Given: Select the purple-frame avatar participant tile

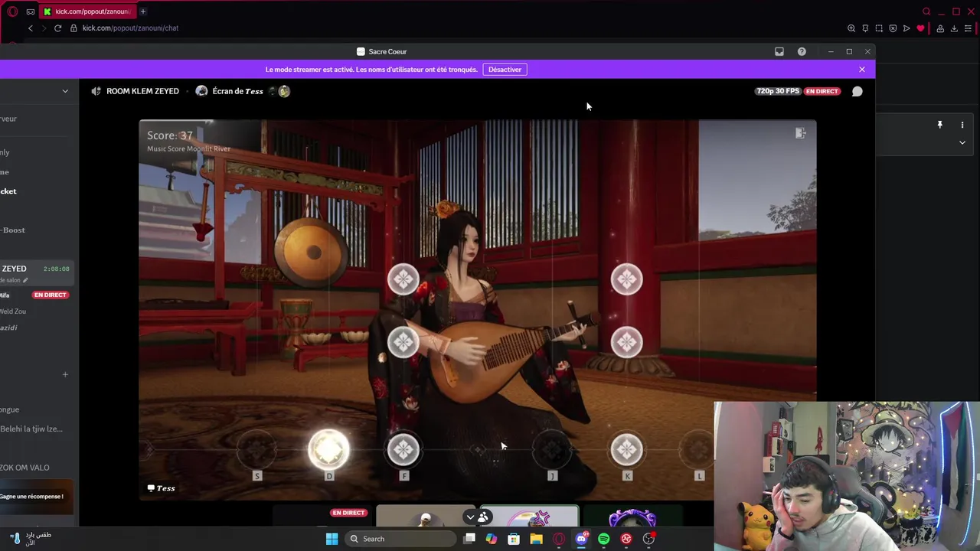Looking at the screenshot, I should [632, 517].
